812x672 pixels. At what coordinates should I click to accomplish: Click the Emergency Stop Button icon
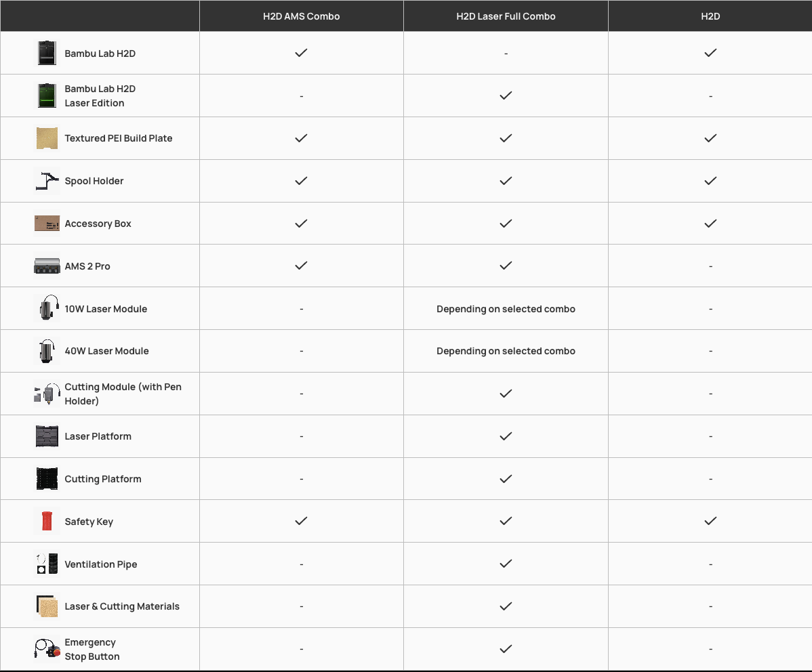[x=47, y=649]
